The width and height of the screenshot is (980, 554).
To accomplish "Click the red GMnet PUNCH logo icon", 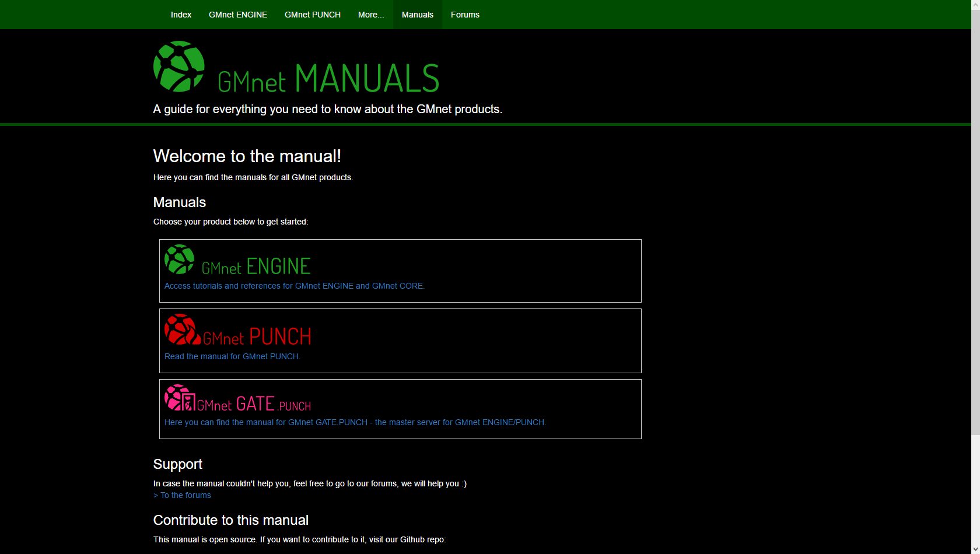I will [181, 330].
